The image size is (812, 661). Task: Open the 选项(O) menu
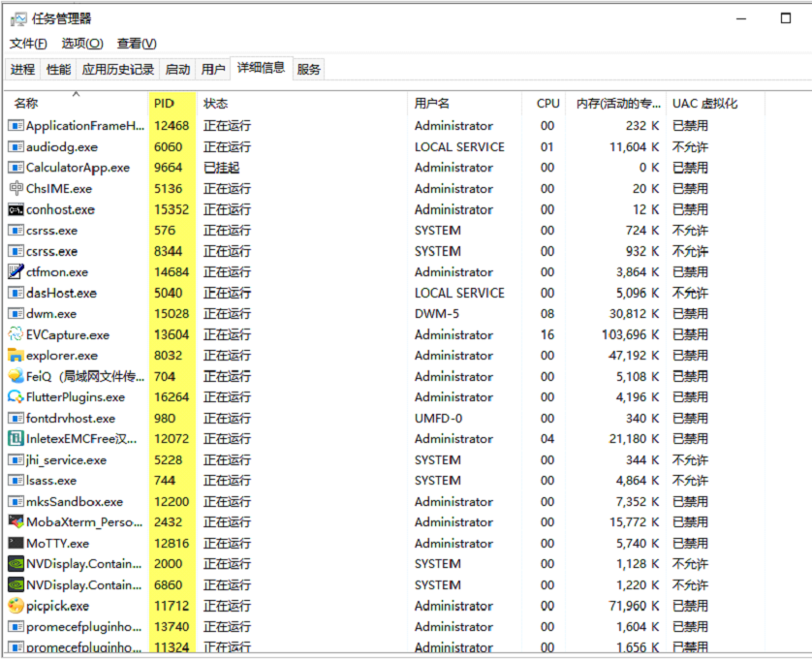click(82, 44)
